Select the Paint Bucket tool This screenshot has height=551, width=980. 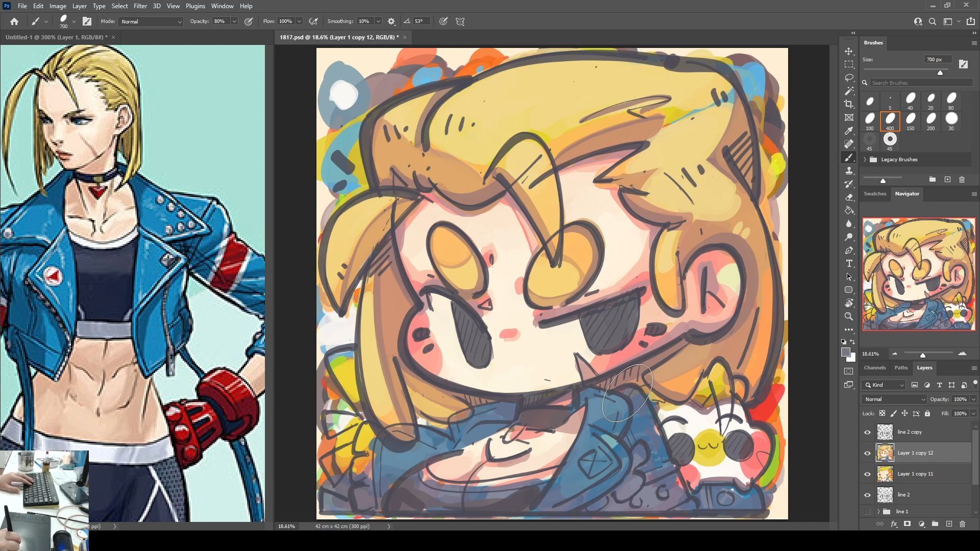(849, 211)
